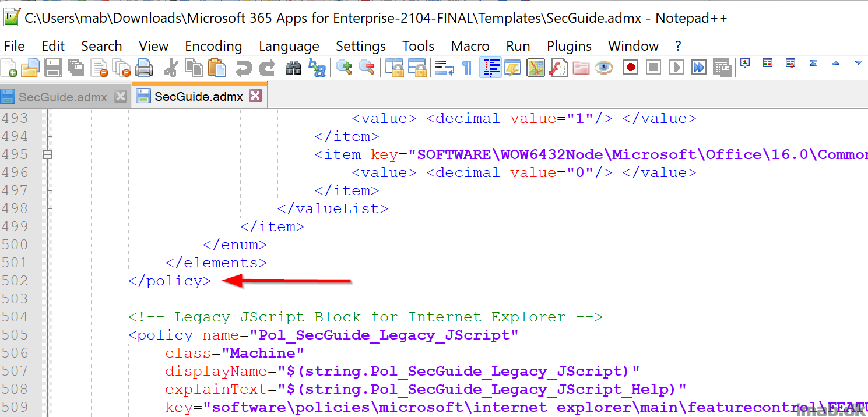Click the Playback macro icon
The height and width of the screenshot is (417, 868).
pos(676,68)
